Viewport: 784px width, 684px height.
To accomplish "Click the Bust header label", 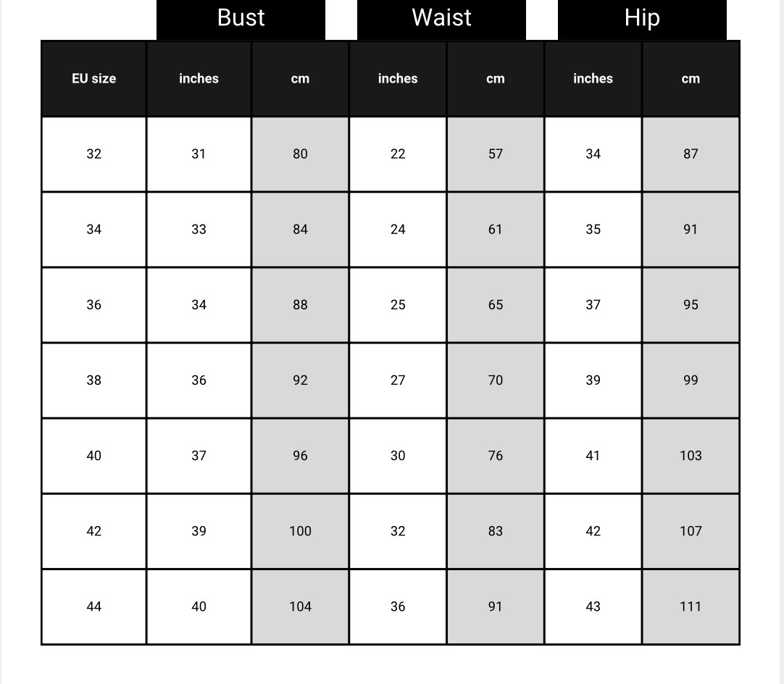I will pos(241,18).
